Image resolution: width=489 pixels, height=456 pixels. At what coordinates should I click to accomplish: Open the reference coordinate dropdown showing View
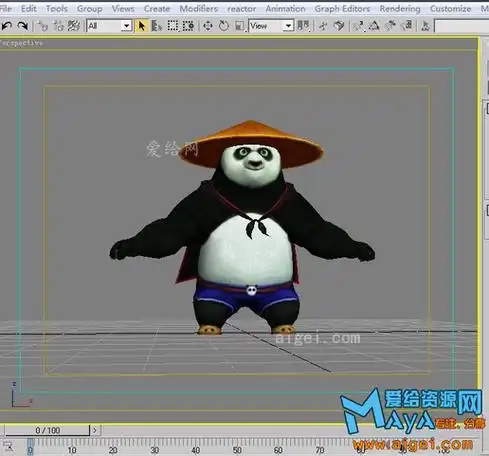pos(271,26)
